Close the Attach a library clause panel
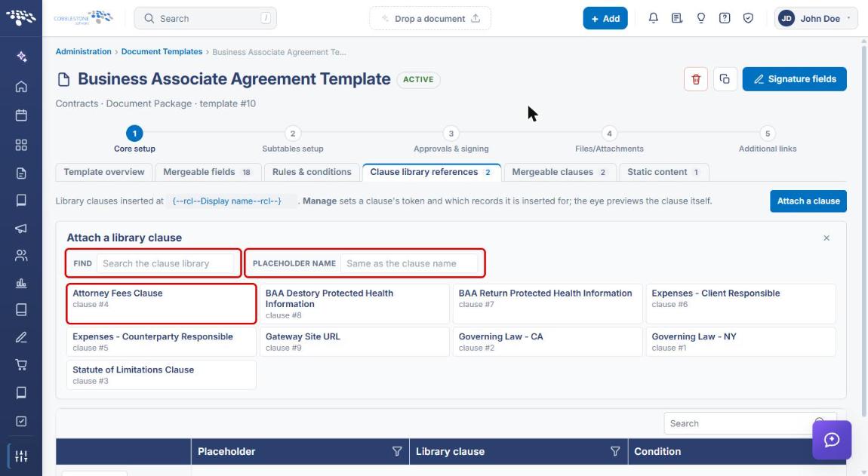This screenshot has height=476, width=868. [826, 238]
